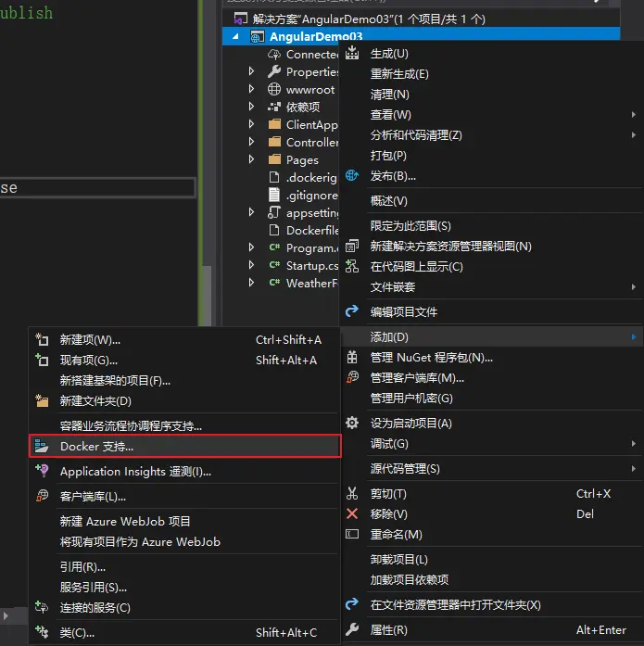Viewport: 644px width, 646px height.
Task: Select the Program.cs file in tree
Action: [x=312, y=248]
